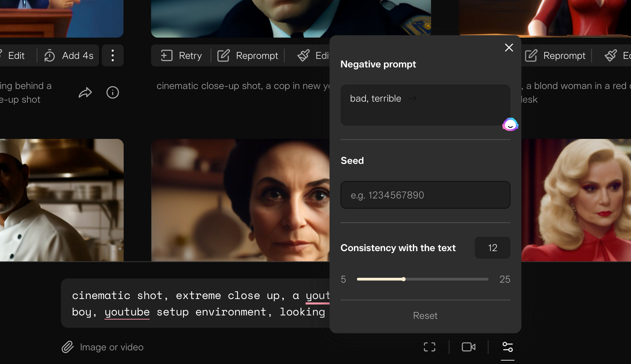631x364 pixels.
Task: Click Reset in the settings panel
Action: 425,315
